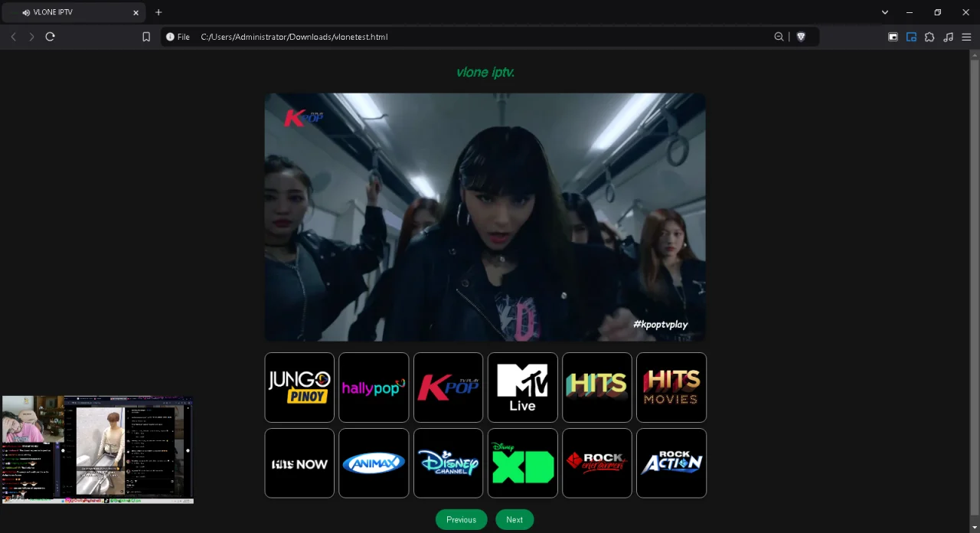Bookmark this page
This screenshot has width=980, height=533.
[x=146, y=37]
